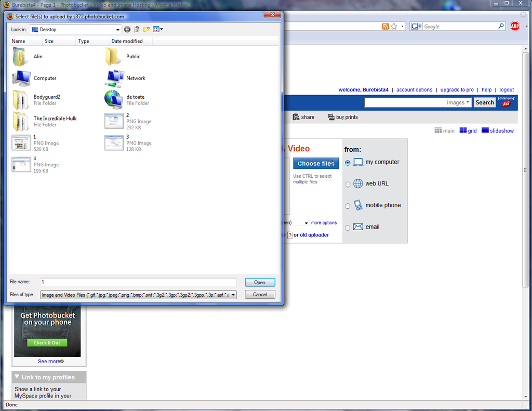Viewport: 532px width, 411px height.
Task: Click the 'upgrade to pro' link
Action: pos(457,89)
